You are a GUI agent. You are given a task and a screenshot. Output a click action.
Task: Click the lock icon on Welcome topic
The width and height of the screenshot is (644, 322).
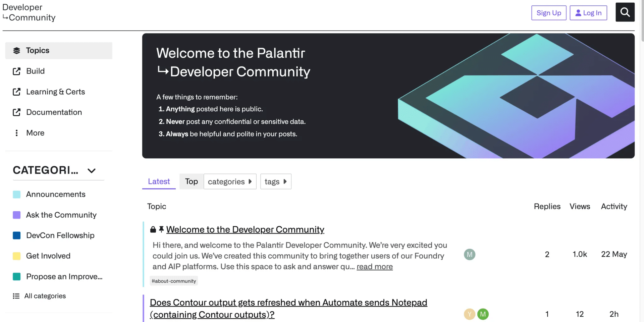pos(153,229)
